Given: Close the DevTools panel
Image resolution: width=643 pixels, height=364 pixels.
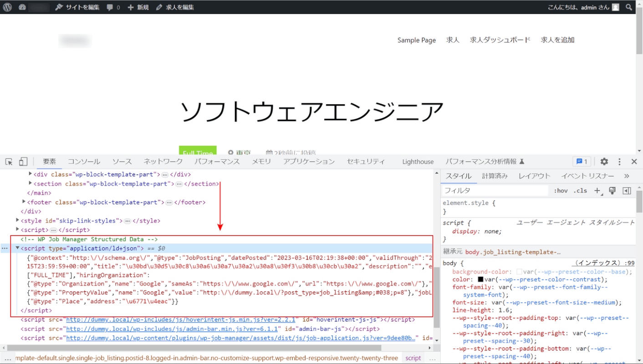Looking at the screenshot, I should point(634,162).
